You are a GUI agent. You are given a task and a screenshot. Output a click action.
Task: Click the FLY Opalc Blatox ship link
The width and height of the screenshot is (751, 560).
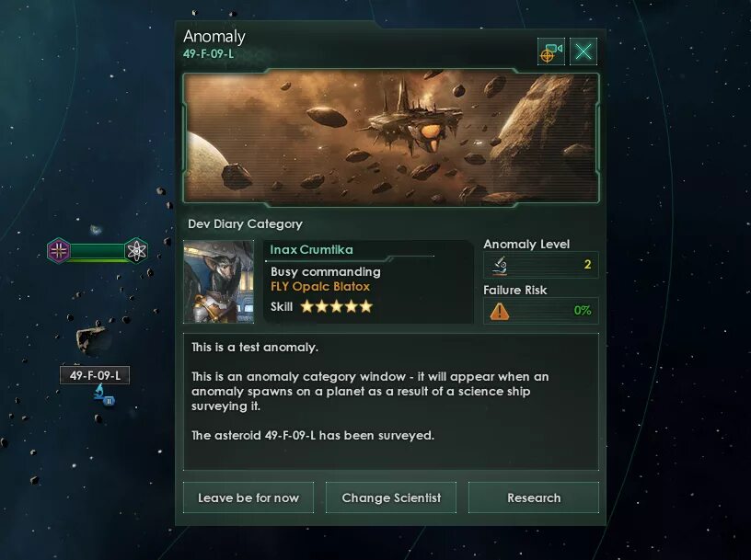[x=320, y=287]
